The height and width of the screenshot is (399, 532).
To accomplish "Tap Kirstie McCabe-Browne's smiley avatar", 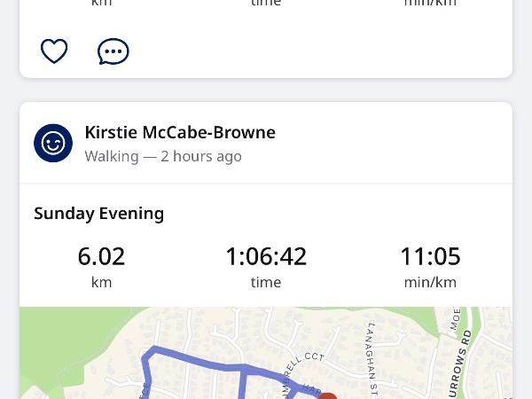I will 53,143.
